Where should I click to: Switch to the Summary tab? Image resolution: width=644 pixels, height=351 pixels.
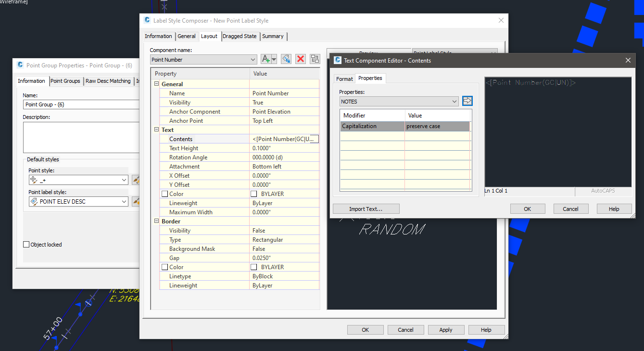point(273,36)
